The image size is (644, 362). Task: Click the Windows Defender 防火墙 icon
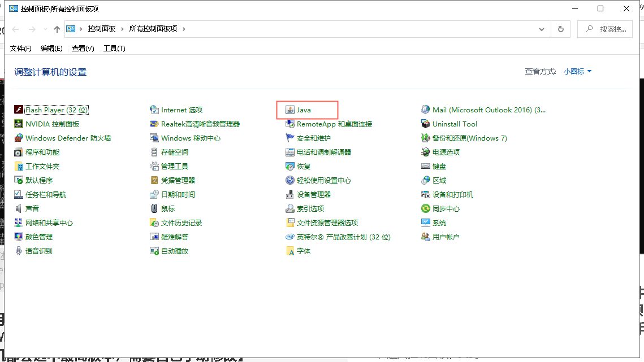pos(19,138)
